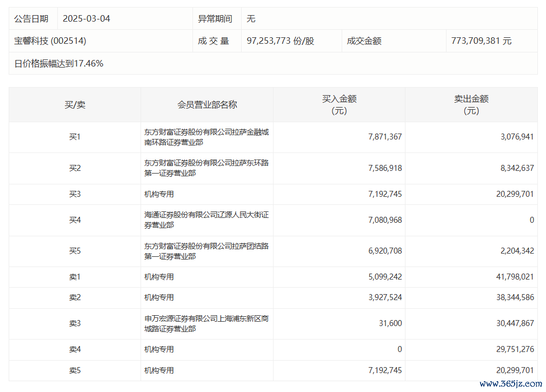Select the volume value 97,253,773 份/股
Viewport: 546px width, 392px height.
(x=281, y=41)
